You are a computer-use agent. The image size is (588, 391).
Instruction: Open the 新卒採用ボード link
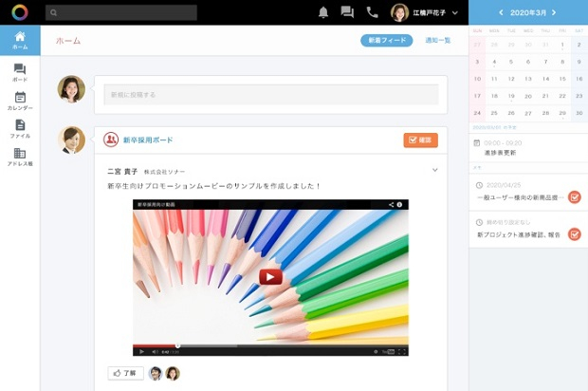147,140
